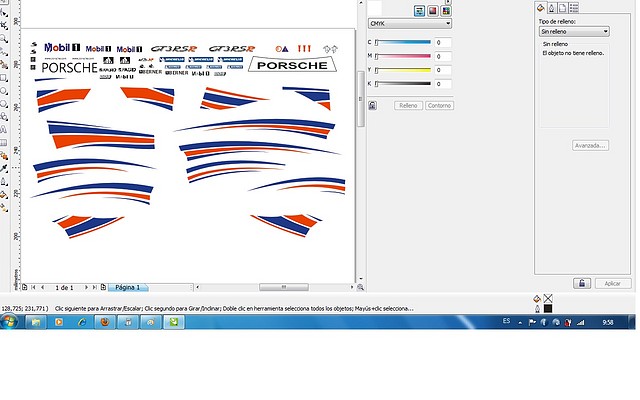
Task: Adjust the Yellow (Y) slider
Action: pos(403,70)
